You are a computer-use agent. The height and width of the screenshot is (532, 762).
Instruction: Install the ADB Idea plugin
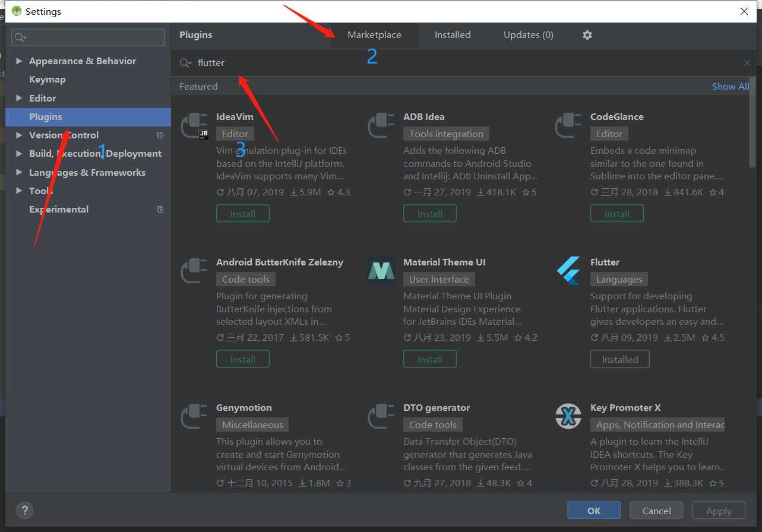(x=430, y=214)
